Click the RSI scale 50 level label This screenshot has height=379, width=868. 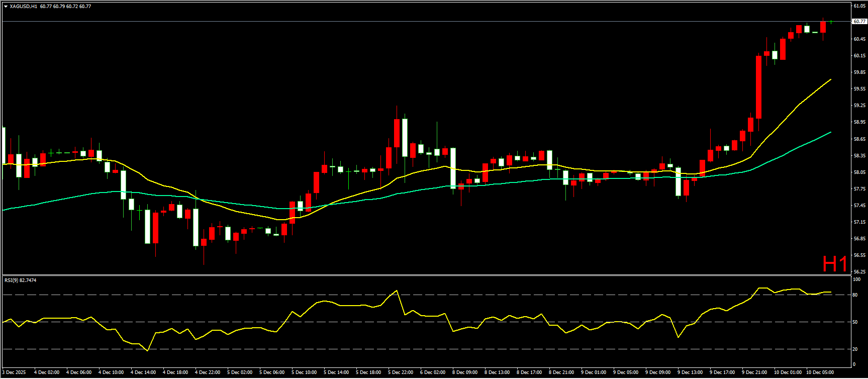pyautogui.click(x=855, y=322)
